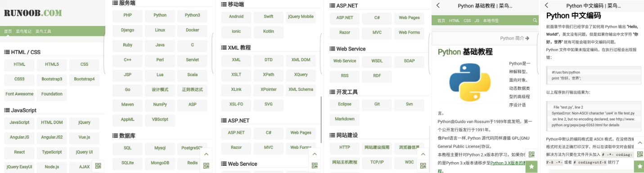Select JS in the green nav bar

[x=477, y=21]
